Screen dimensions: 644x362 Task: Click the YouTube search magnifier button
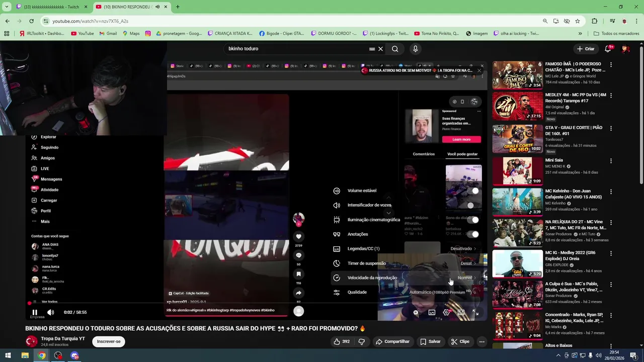tap(395, 49)
